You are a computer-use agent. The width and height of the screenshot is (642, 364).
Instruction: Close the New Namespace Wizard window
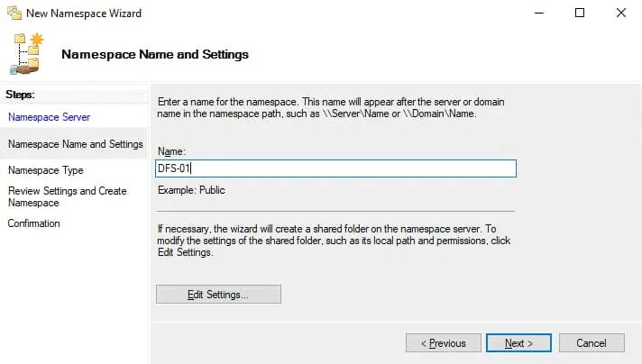click(621, 14)
